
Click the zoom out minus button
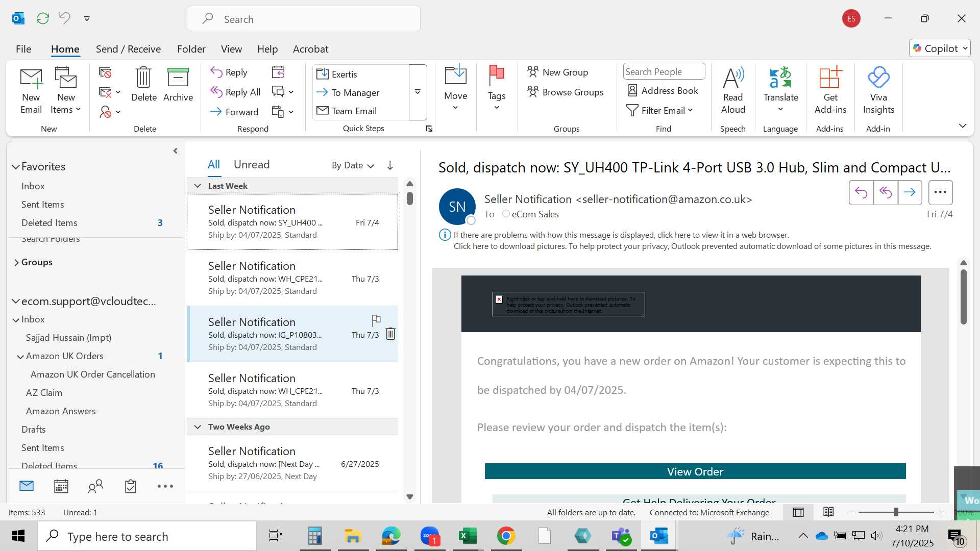point(851,512)
